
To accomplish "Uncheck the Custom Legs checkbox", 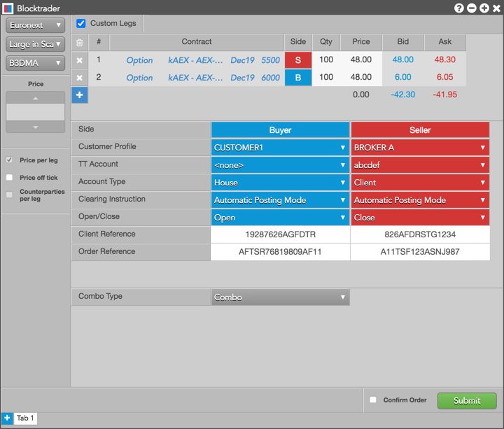I will 81,23.
